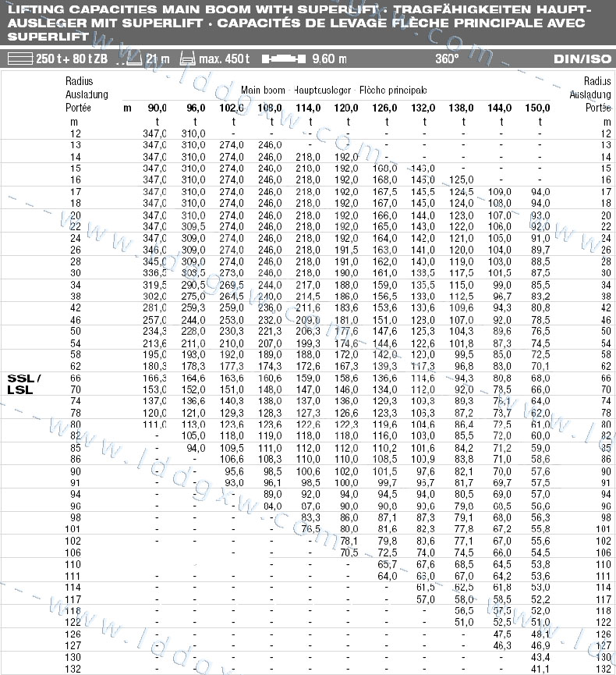616x675 pixels.
Task: Click the counterweight icon beside 250 t + 80 t ZB
Action: [x=19, y=59]
